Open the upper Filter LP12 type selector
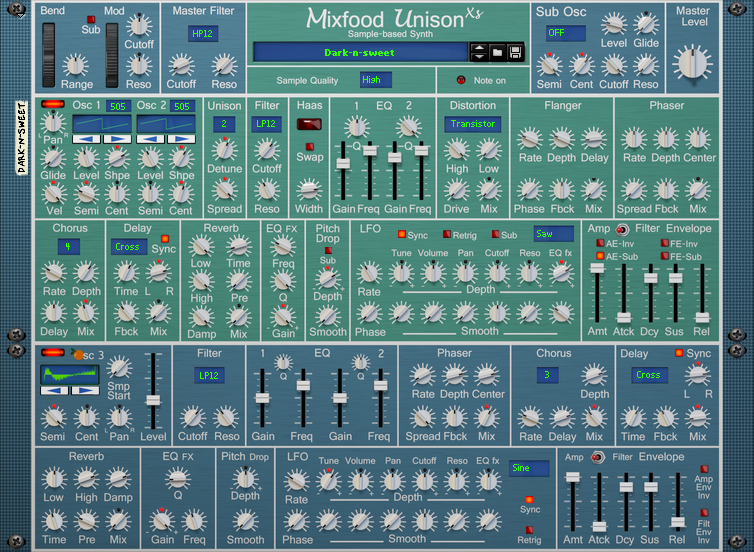Image resolution: width=754 pixels, height=552 pixels. (x=266, y=124)
